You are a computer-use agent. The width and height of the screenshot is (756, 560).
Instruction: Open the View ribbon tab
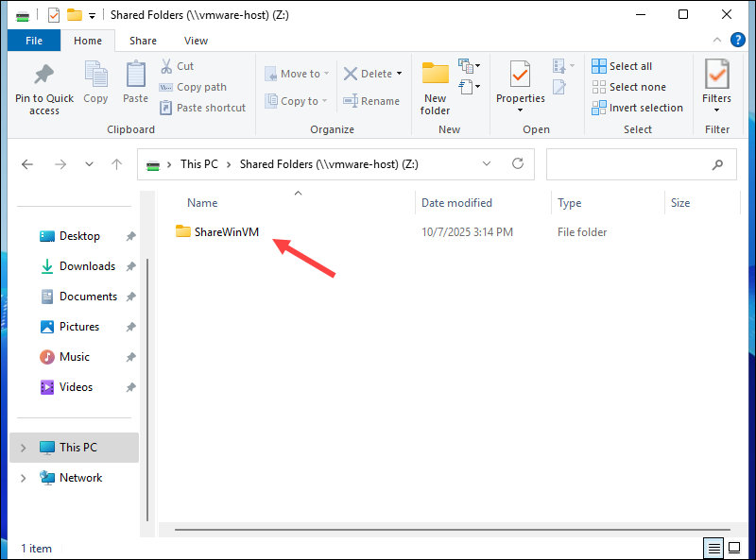click(196, 41)
